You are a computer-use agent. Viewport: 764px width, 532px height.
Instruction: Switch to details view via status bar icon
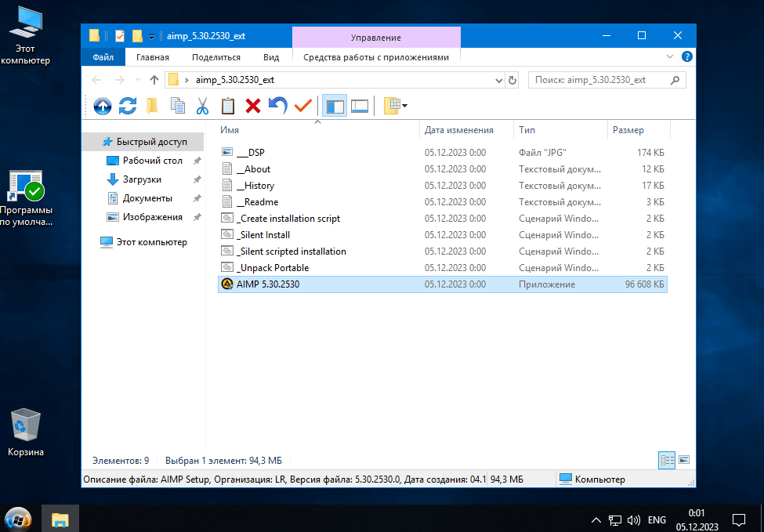667,459
